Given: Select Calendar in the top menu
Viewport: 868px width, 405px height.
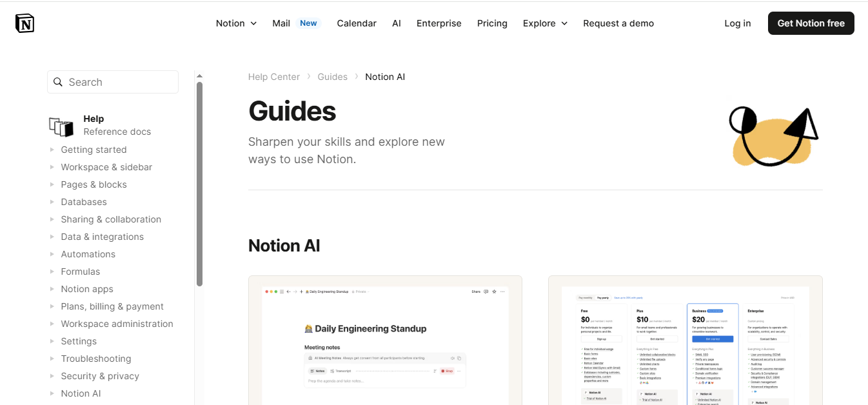Looking at the screenshot, I should click(357, 23).
